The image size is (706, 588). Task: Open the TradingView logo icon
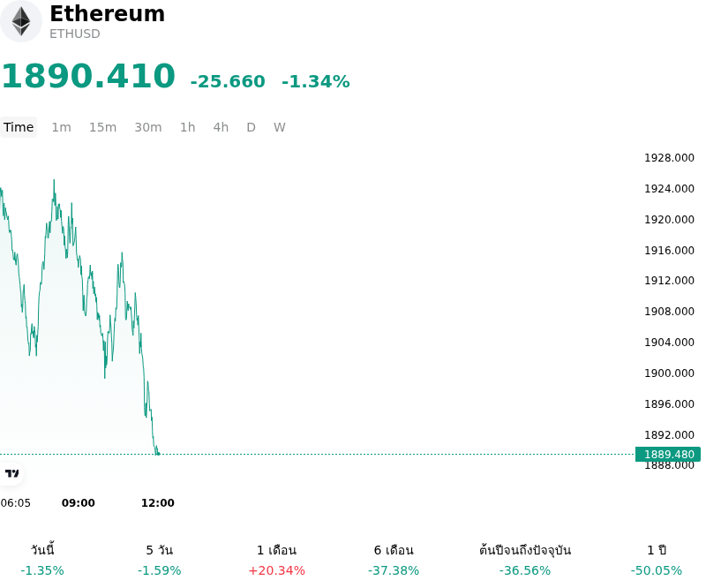tap(11, 473)
